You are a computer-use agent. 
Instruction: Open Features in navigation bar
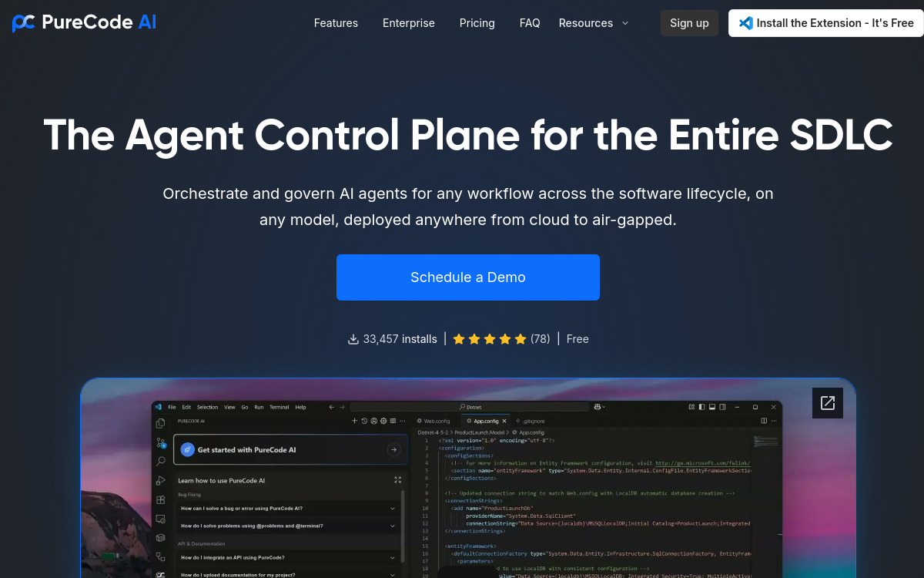pos(336,23)
